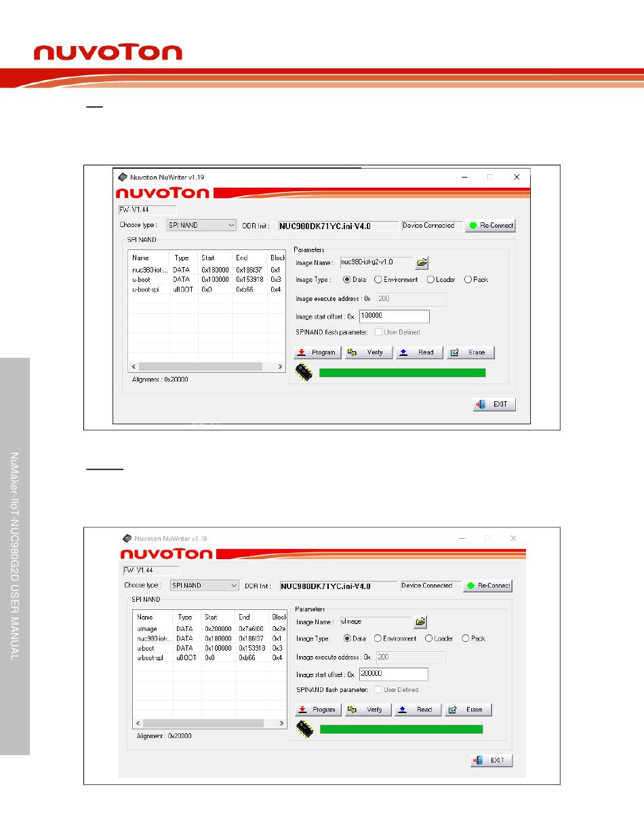This screenshot has height=833, width=644.
Task: Click the Name column header in the 180000-offset window
Action: pos(149,258)
